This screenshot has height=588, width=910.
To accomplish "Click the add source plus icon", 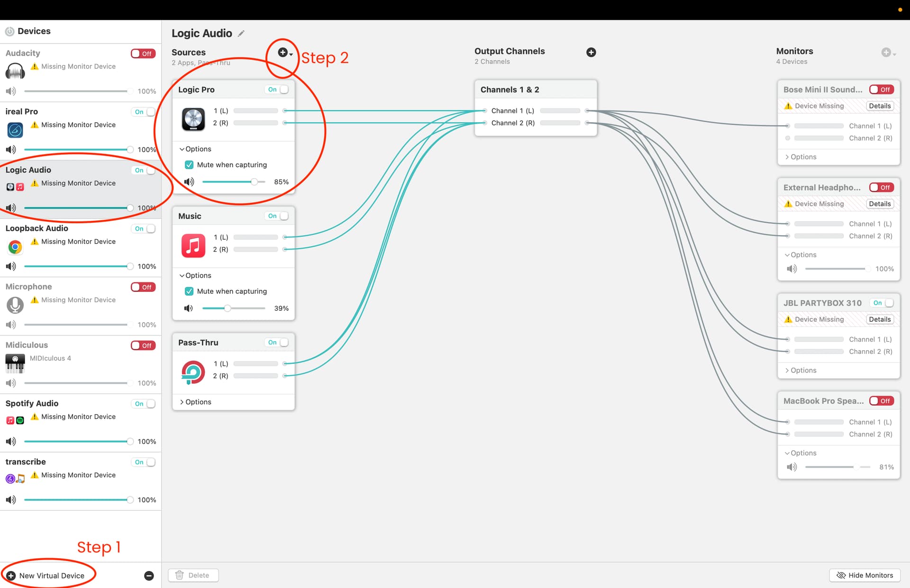I will pos(283,53).
